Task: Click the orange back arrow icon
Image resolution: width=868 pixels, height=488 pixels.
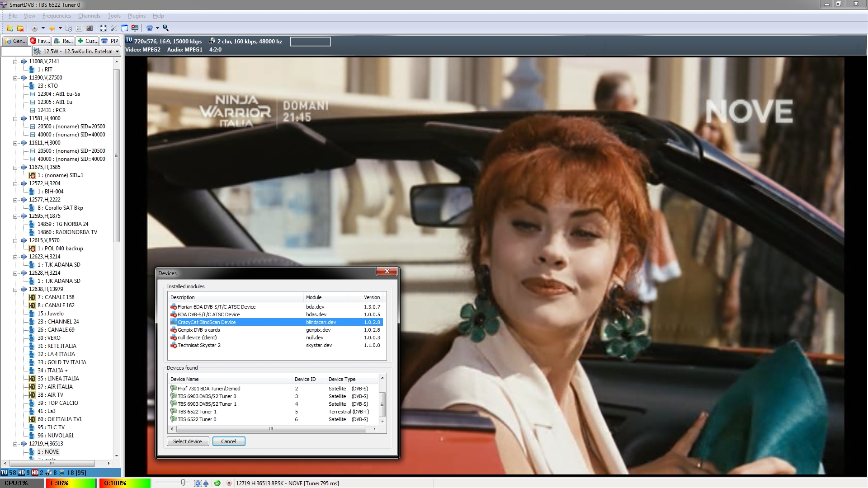Action: coord(52,28)
